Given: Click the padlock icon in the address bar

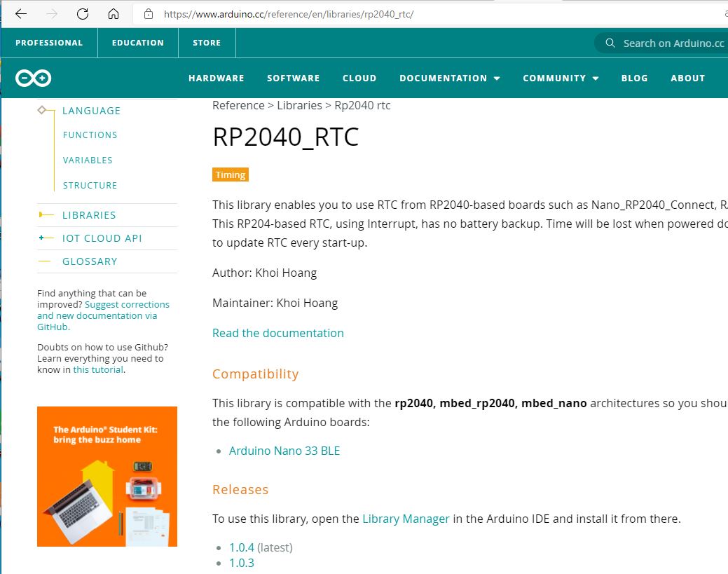Looking at the screenshot, I should tap(148, 13).
